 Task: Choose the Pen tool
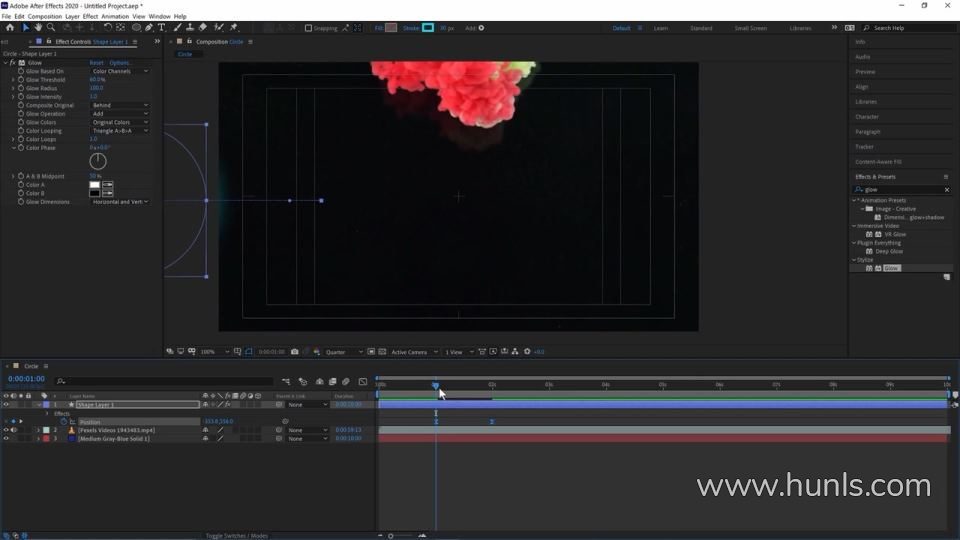[148, 28]
